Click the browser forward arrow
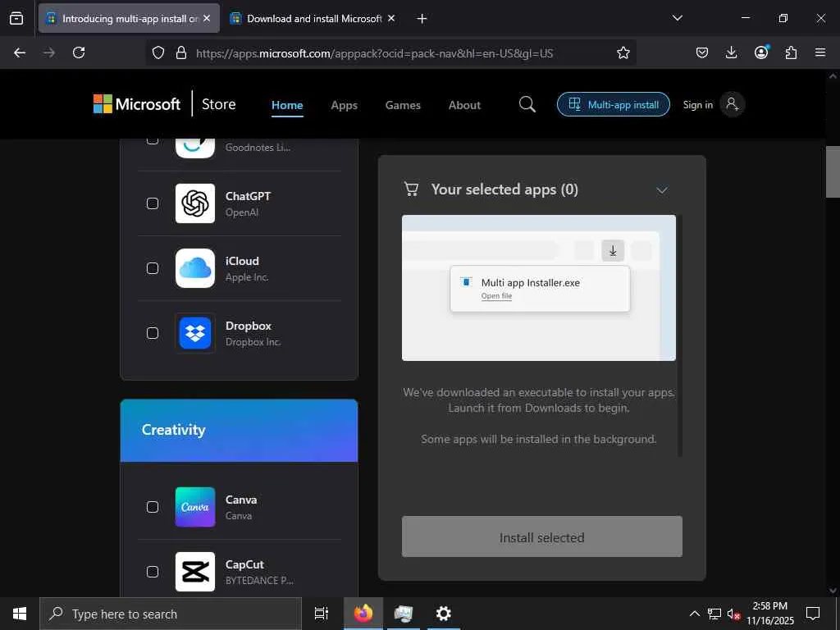 48,52
